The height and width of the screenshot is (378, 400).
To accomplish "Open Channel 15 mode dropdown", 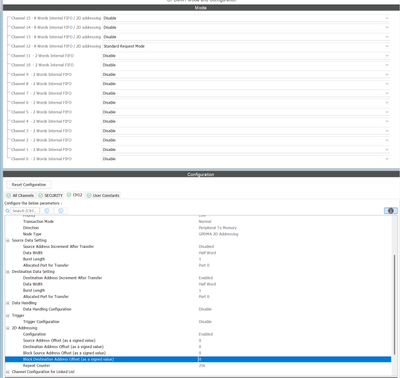I will [x=246, y=18].
